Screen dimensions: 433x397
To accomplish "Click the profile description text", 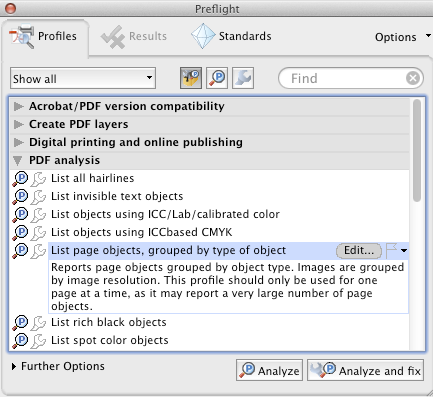I will tap(228, 287).
